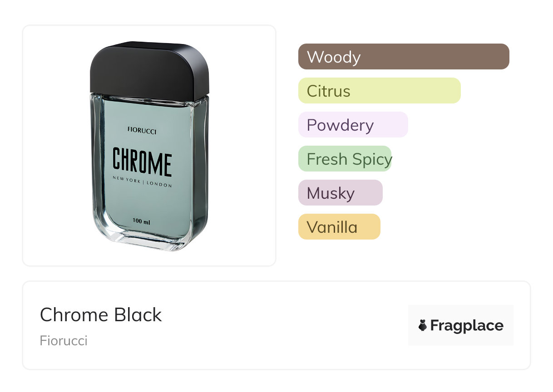Viewport: 553px width, 392px height.
Task: Click the Fragplace wordmark text
Action: click(467, 325)
